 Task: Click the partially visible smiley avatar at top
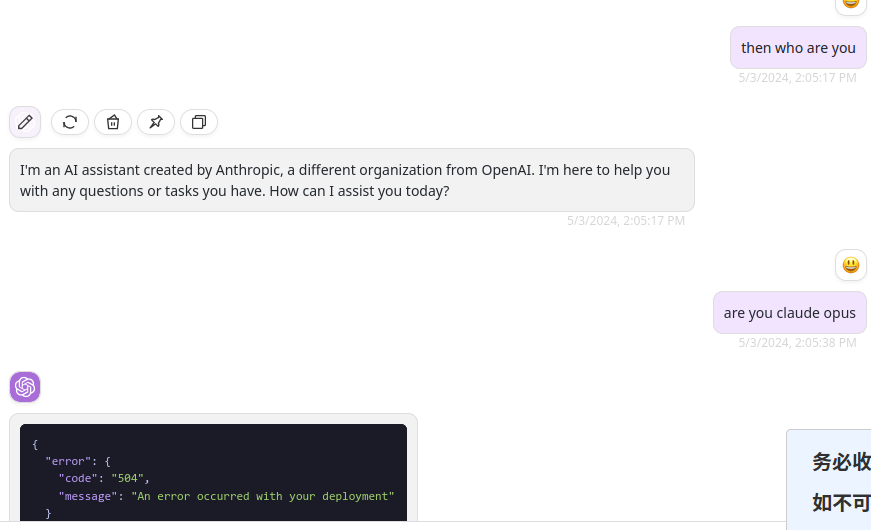(x=850, y=6)
